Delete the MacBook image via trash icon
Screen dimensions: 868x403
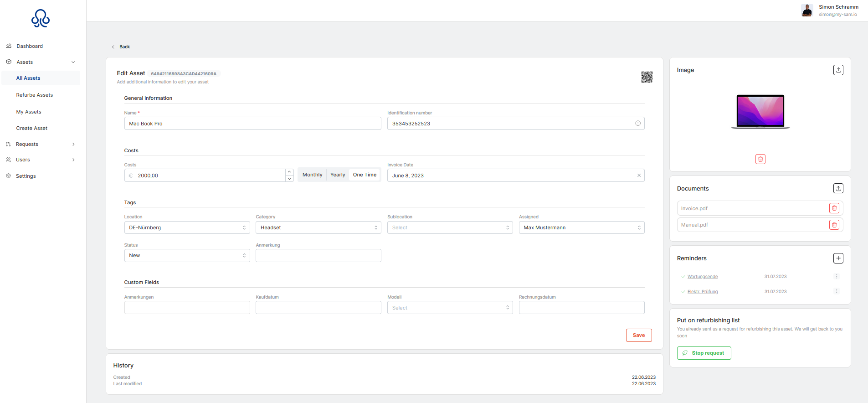[760, 159]
